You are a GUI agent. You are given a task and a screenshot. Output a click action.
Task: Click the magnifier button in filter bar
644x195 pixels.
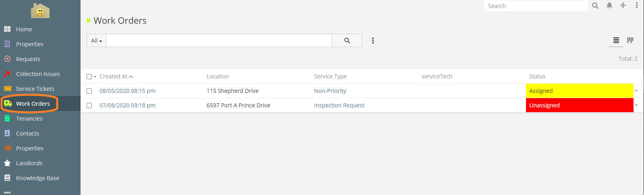[347, 41]
